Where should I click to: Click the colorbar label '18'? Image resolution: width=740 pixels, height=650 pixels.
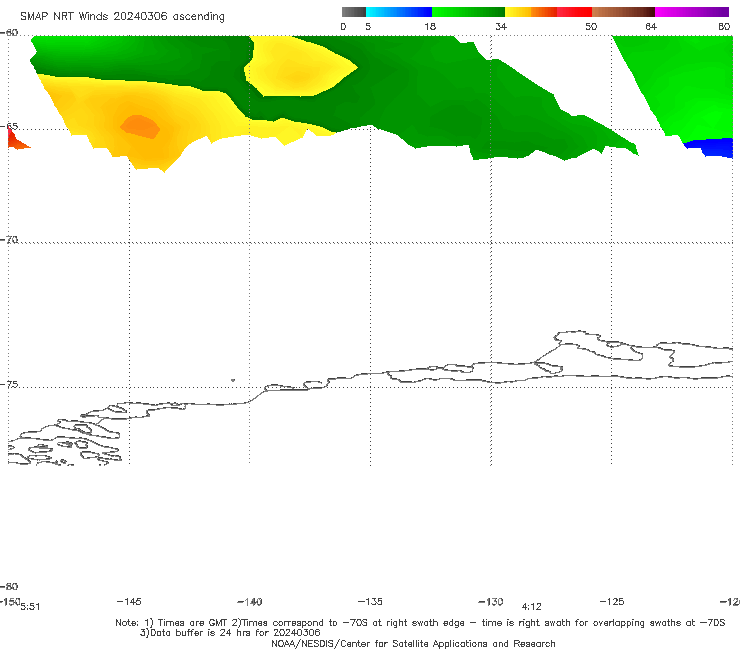click(x=430, y=27)
